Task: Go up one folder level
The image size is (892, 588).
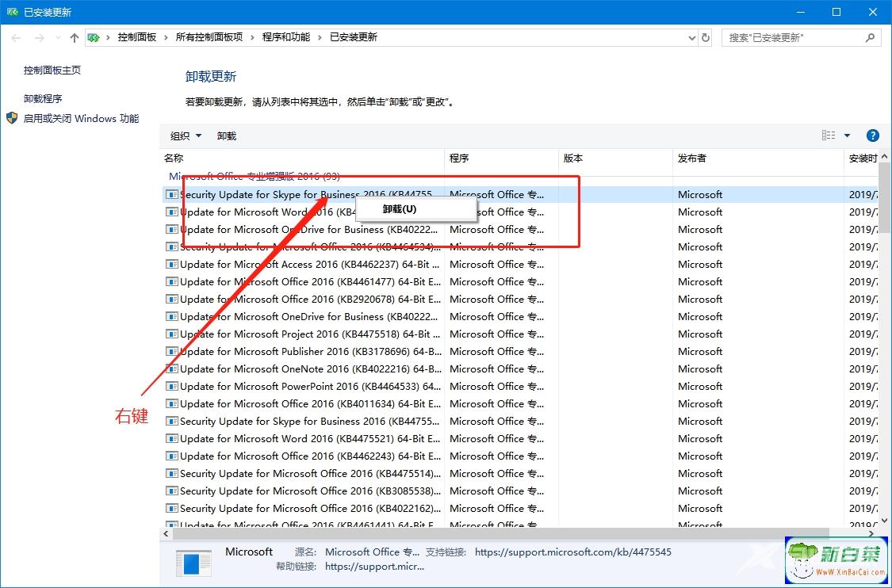Action: pos(74,37)
